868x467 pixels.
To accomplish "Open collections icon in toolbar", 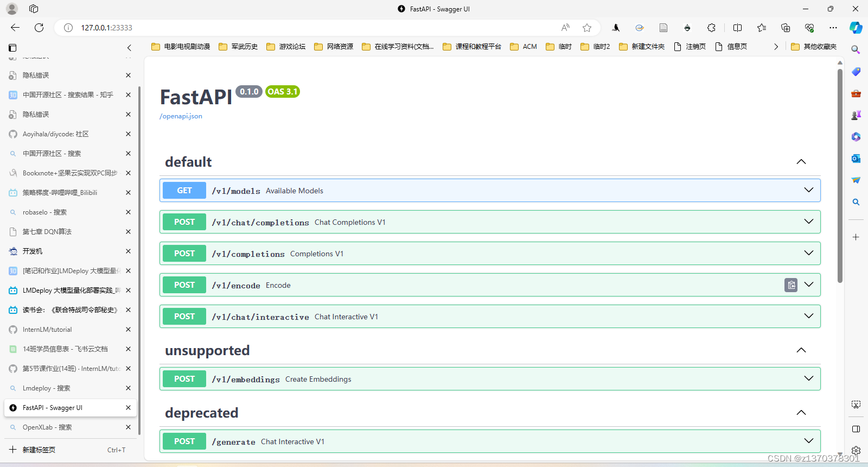I will [786, 28].
